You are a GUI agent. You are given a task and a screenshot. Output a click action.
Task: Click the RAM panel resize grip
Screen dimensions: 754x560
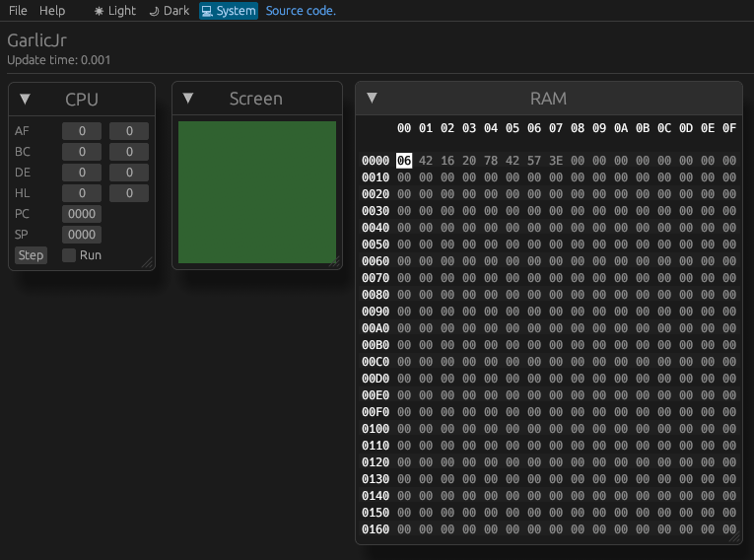[735, 537]
